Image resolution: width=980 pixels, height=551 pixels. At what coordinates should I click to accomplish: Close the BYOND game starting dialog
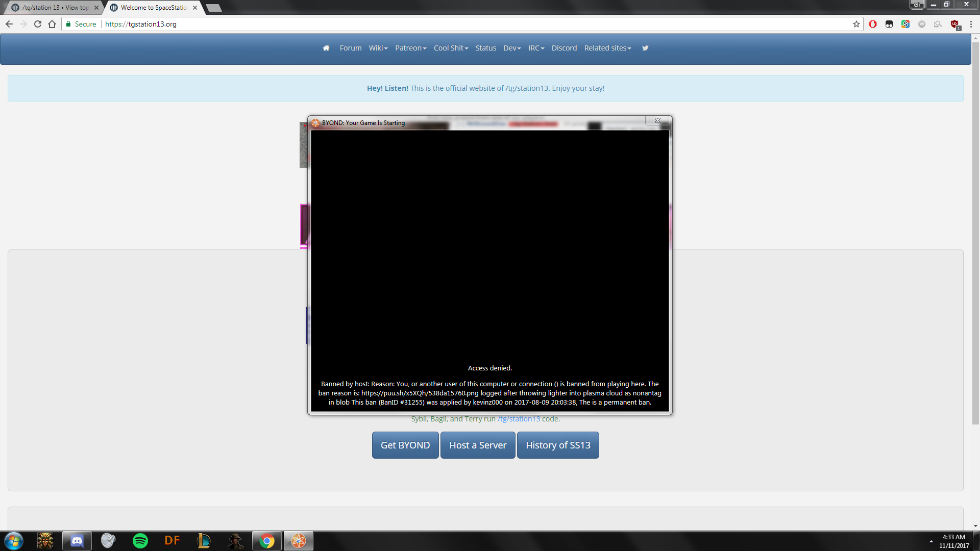657,120
